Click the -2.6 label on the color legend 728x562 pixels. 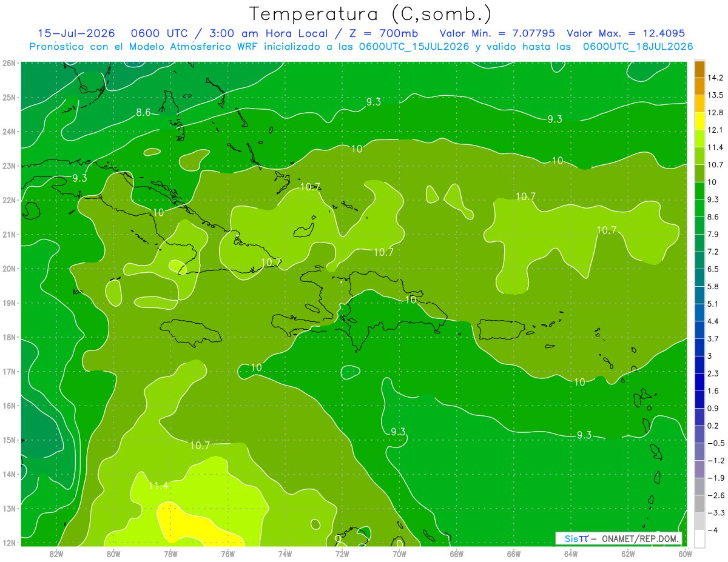click(715, 495)
